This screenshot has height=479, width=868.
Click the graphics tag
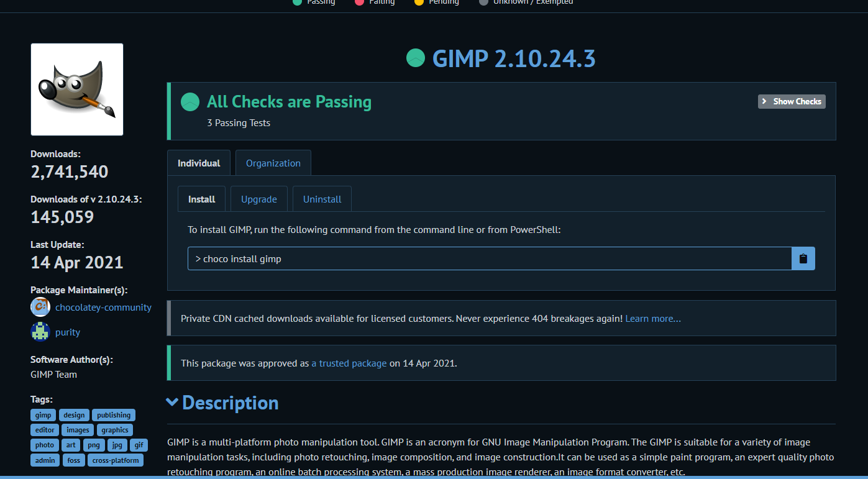click(115, 429)
